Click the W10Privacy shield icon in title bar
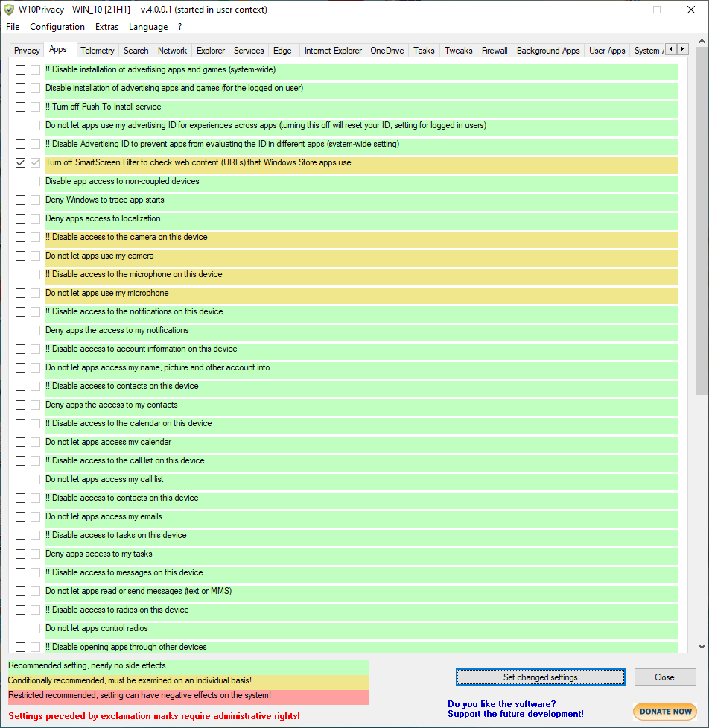The height and width of the screenshot is (728, 709). tap(9, 10)
